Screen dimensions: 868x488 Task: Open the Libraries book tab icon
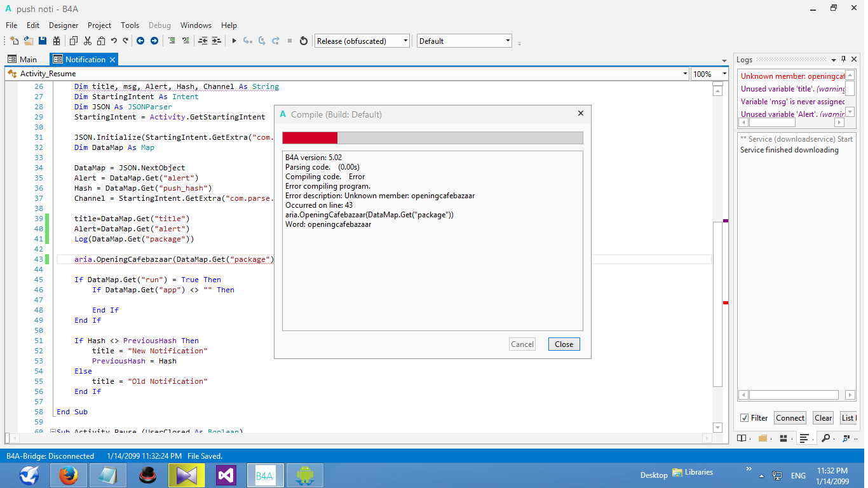point(741,438)
